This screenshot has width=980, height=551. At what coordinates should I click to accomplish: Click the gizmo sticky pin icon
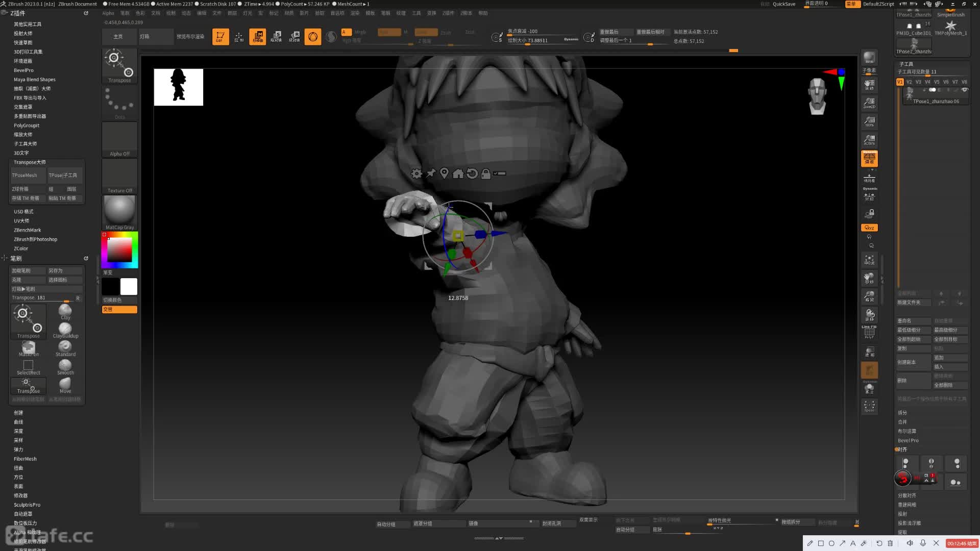coord(431,173)
